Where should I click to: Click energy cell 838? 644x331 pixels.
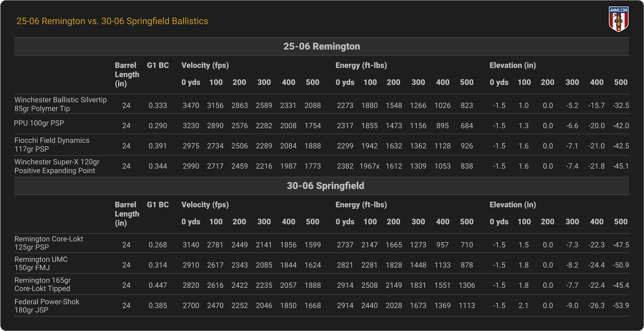click(x=467, y=166)
